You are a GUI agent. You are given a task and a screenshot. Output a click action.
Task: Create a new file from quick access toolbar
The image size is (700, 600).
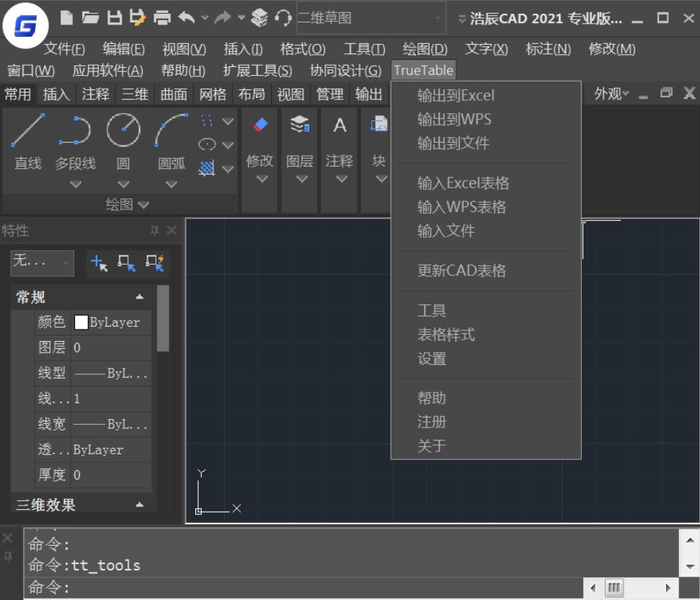[x=66, y=18]
